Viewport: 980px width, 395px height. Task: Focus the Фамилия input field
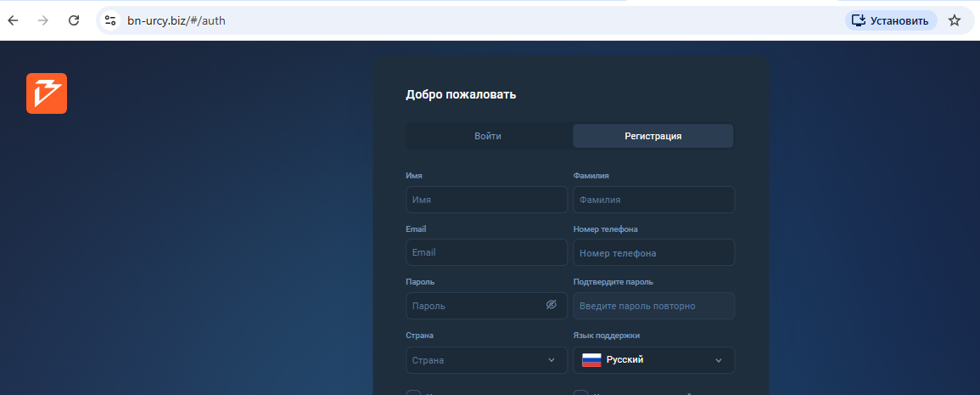653,200
